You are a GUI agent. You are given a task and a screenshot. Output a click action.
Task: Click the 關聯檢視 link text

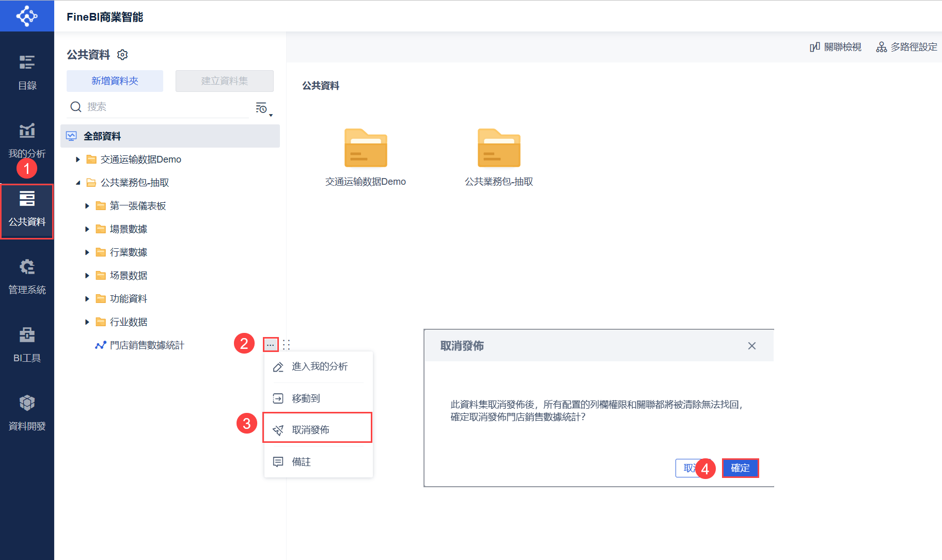tap(843, 47)
